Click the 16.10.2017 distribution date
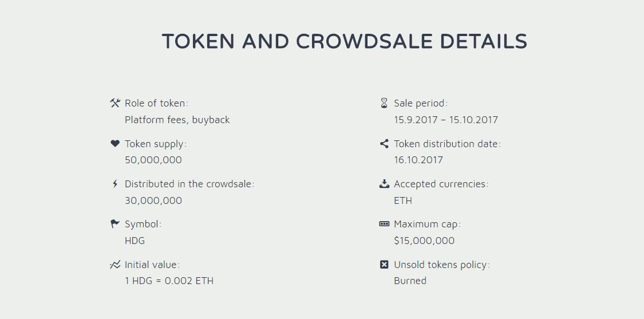 point(418,160)
